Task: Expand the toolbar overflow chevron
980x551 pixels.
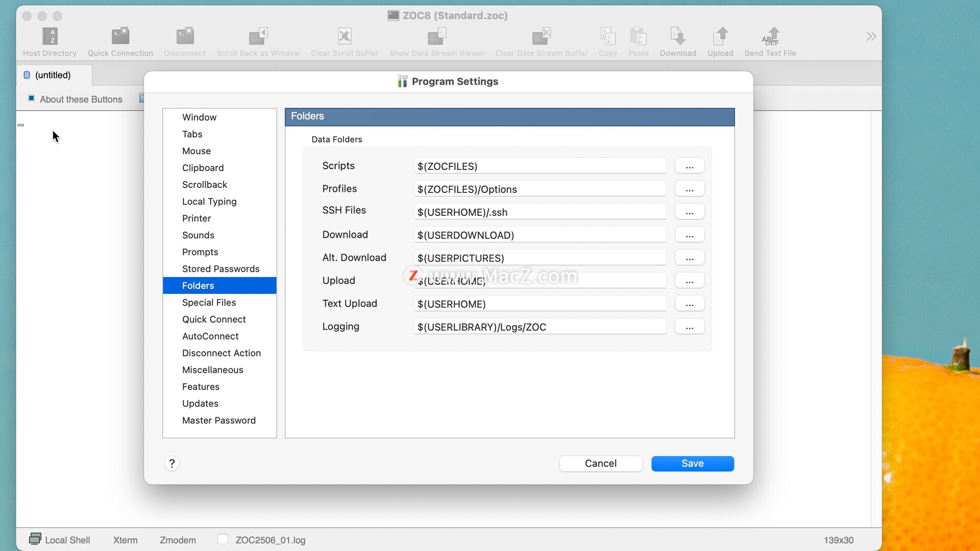Action: pyautogui.click(x=871, y=36)
